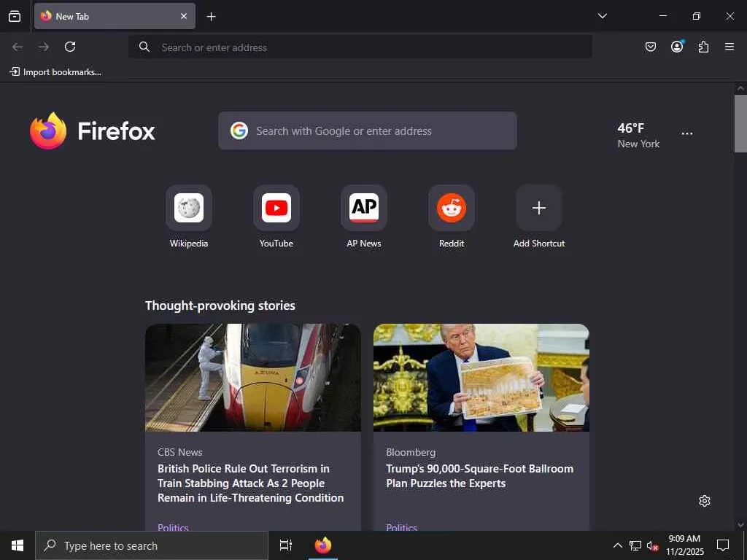Screen dimensions: 747x560
Task: Open Reddit shortcut tile
Action: tap(452, 217)
